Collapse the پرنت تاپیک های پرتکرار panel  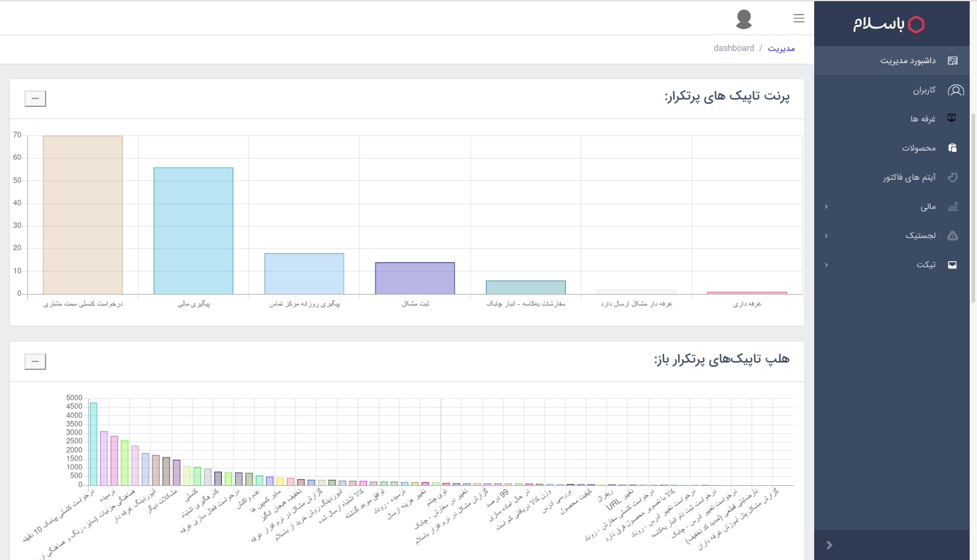[35, 98]
